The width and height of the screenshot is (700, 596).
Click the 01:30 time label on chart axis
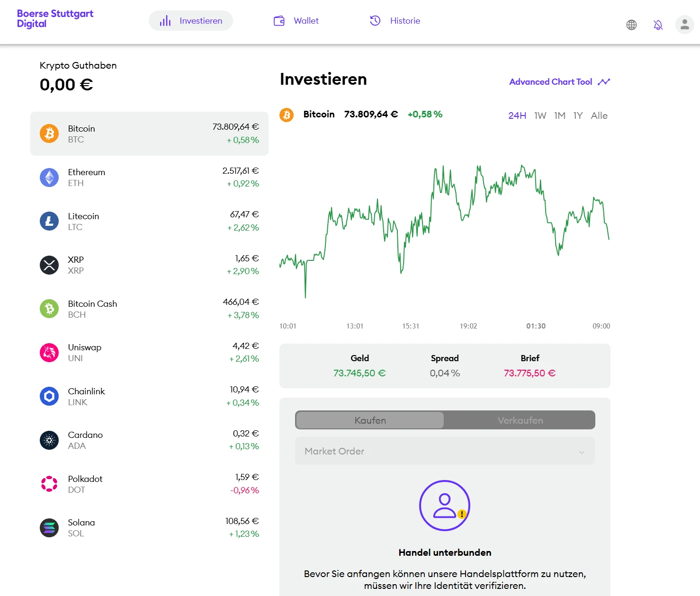tap(536, 326)
